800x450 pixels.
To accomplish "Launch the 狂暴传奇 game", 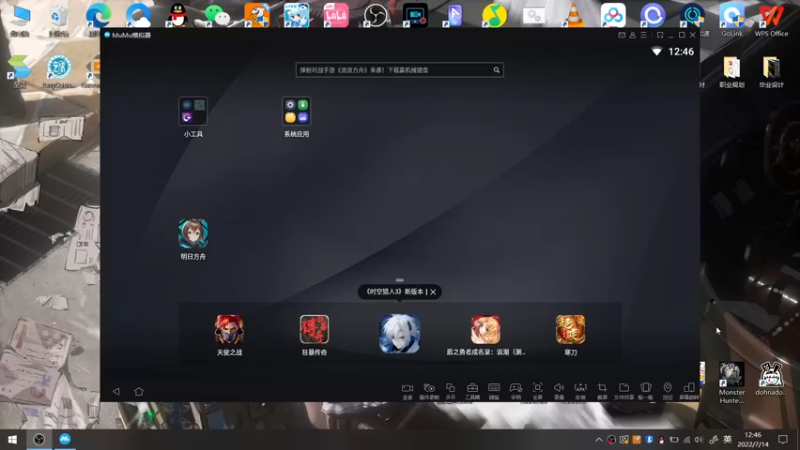I will (x=314, y=329).
